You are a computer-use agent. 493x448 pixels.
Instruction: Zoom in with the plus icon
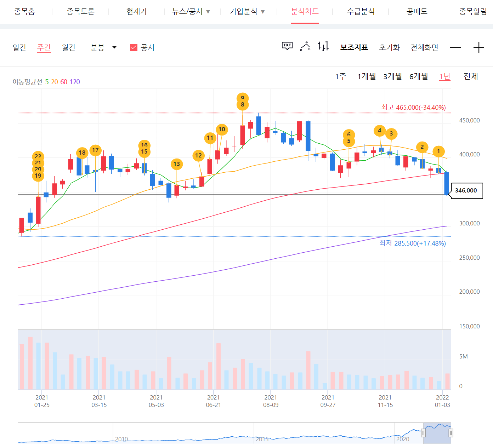pyautogui.click(x=479, y=47)
